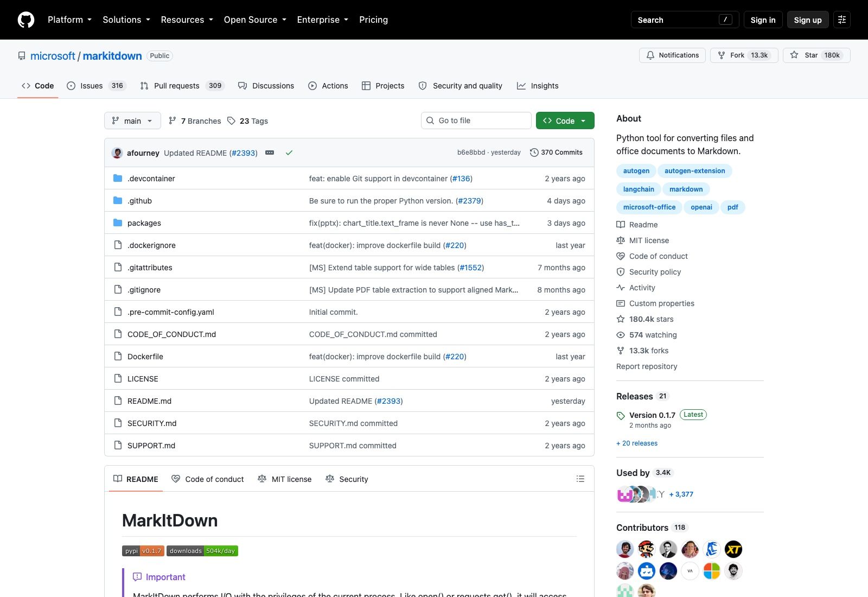Click the Sign up button
868x597 pixels.
pos(808,20)
